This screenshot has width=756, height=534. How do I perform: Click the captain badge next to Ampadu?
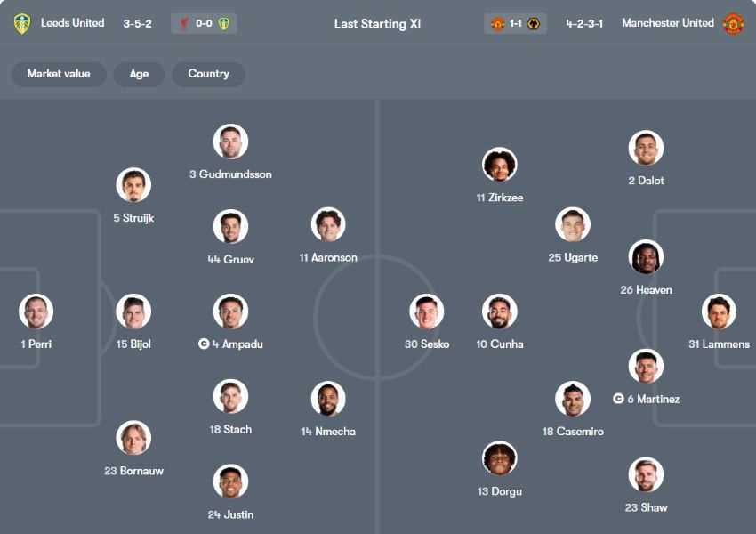point(204,344)
